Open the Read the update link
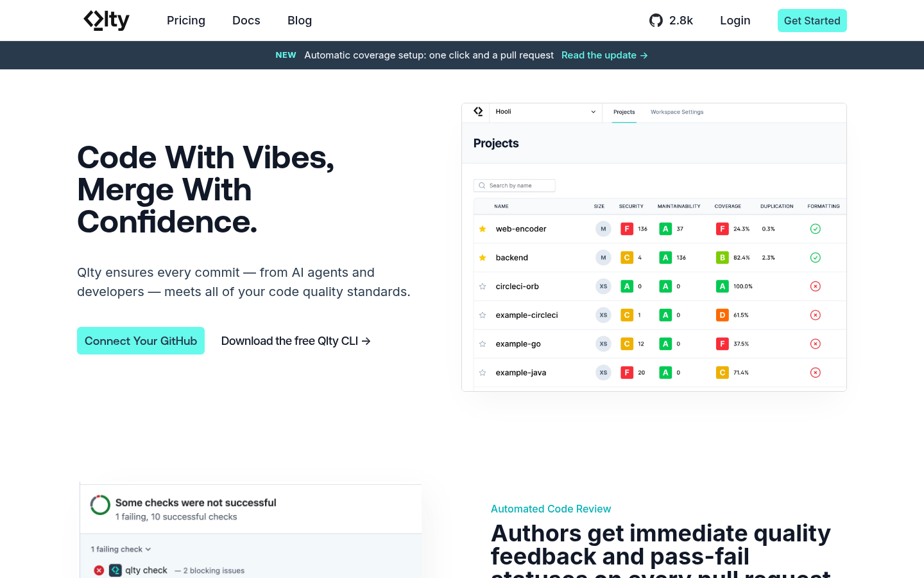924x578 pixels. (x=604, y=55)
